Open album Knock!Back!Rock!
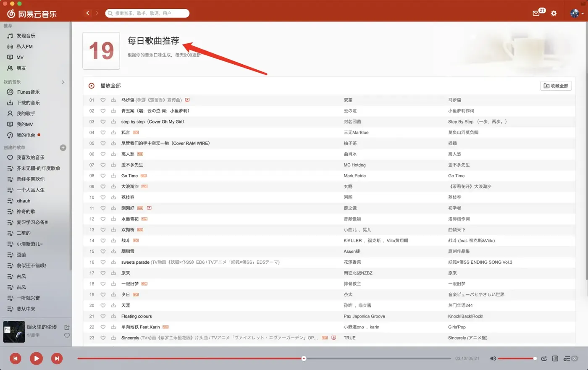The width and height of the screenshot is (588, 370). 466,316
